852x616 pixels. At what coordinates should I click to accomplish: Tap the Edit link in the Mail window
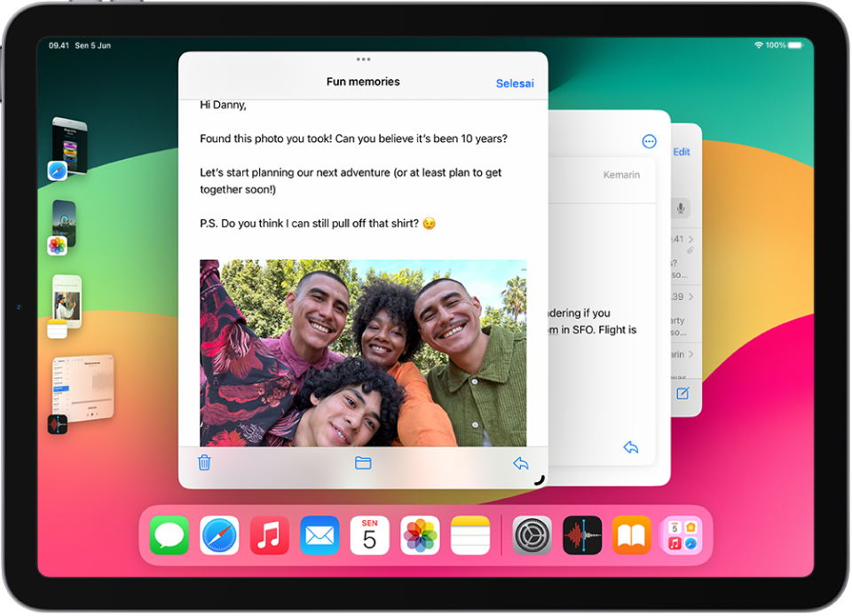(x=682, y=152)
